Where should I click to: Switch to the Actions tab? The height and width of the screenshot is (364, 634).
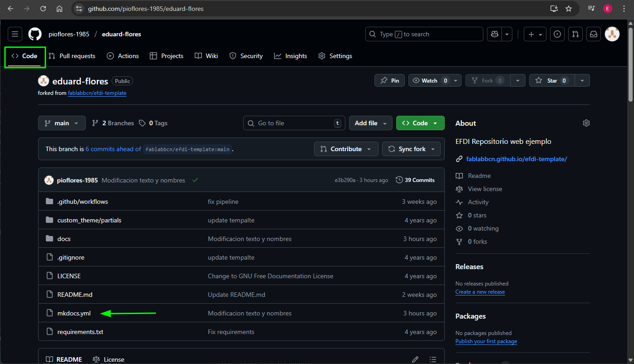123,56
